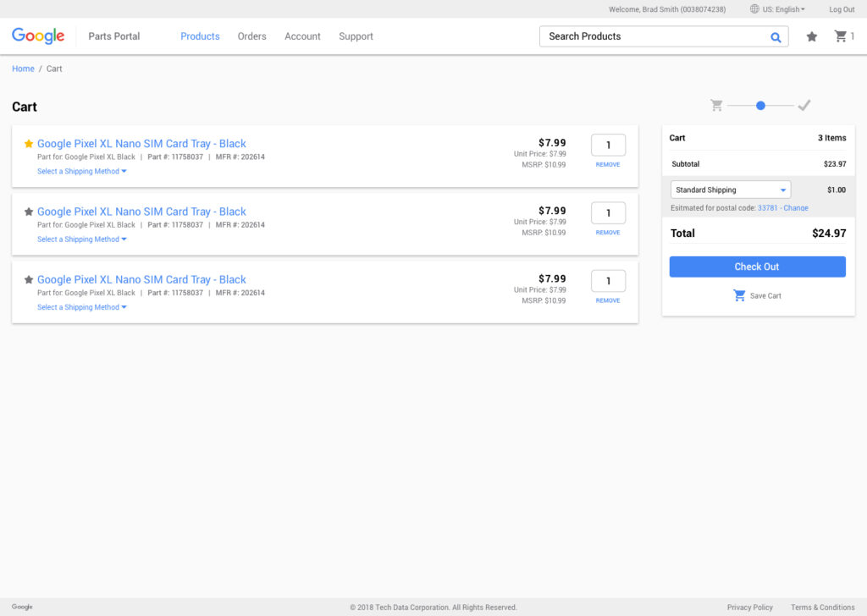Click Log Out
Screen dimensions: 867x616
click(x=842, y=9)
